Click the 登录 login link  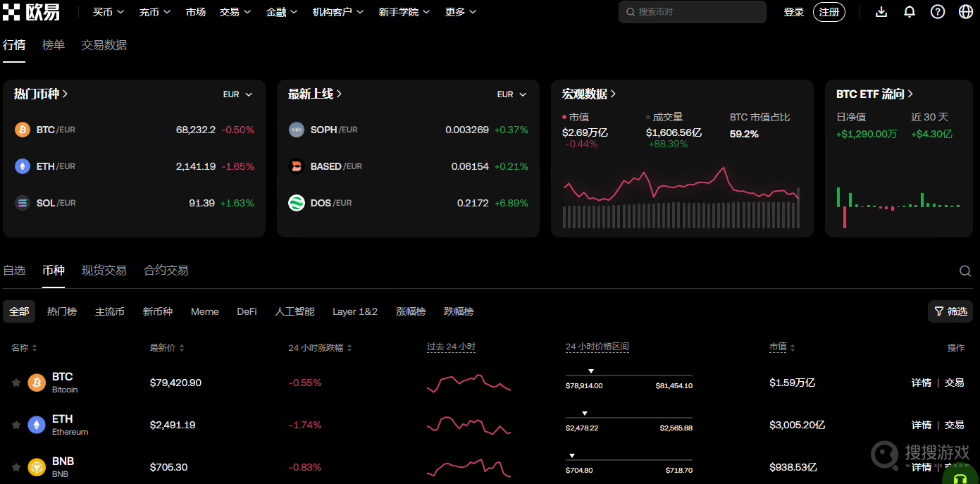tap(794, 12)
